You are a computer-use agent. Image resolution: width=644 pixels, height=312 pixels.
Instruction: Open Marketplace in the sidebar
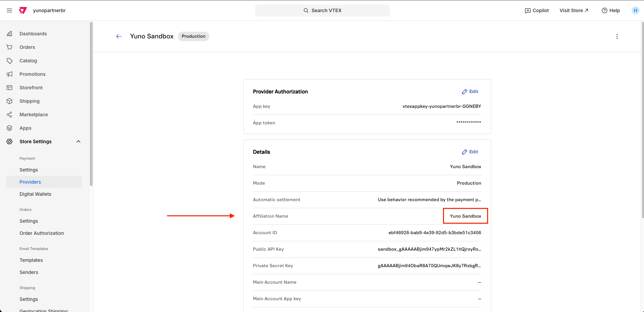34,115
